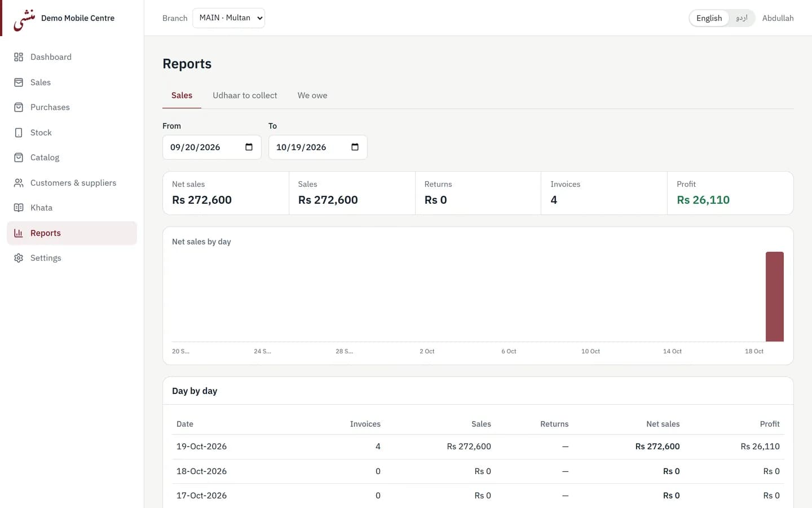Click the Abdullah user name
Screen dimensions: 812x508
tap(778, 18)
